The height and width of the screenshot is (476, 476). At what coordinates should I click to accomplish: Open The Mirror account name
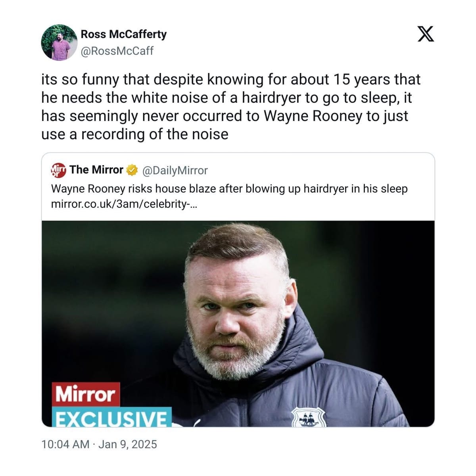pyautogui.click(x=96, y=170)
